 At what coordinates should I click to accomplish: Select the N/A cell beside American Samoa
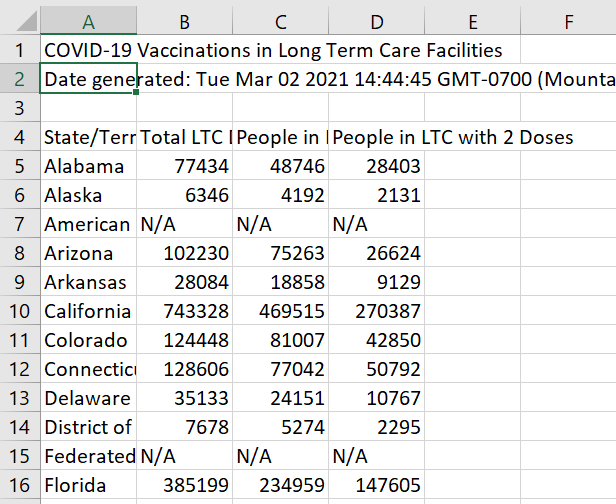coord(185,224)
